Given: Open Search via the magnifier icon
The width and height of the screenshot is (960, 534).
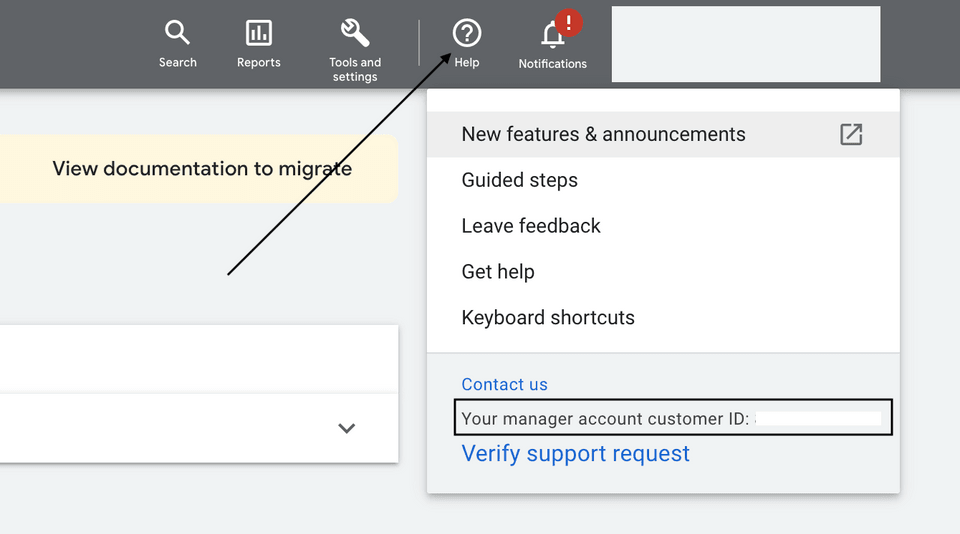Looking at the screenshot, I should (x=178, y=32).
